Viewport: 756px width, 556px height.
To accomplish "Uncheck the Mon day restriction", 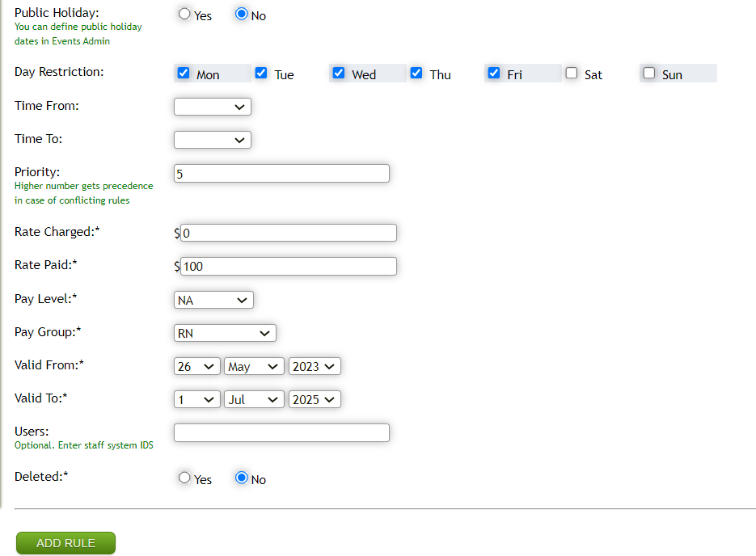I will tap(184, 73).
